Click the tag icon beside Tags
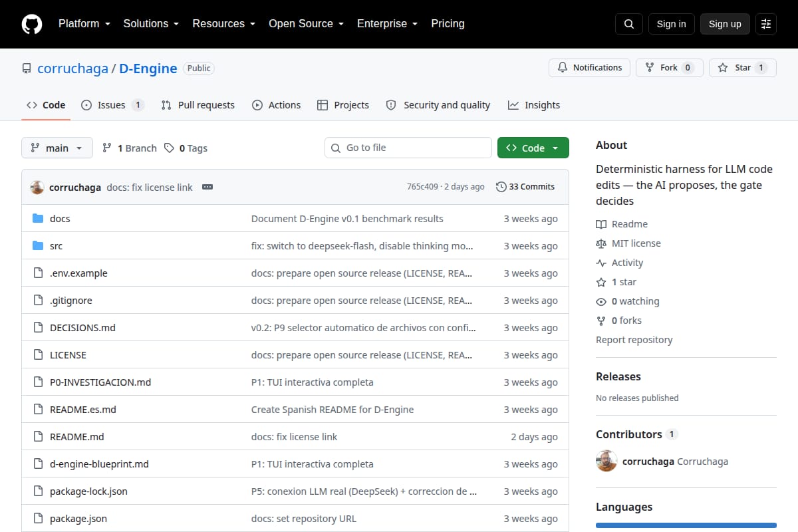 [x=170, y=148]
